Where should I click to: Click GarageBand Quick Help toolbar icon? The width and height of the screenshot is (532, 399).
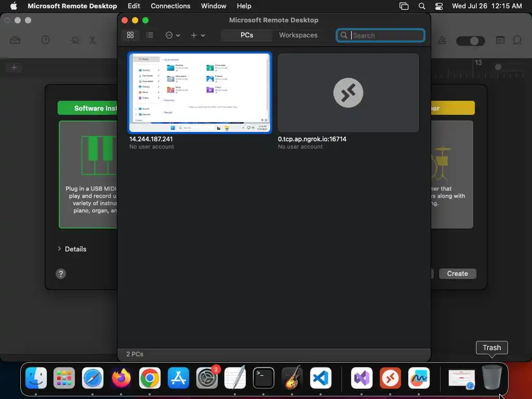[46, 40]
